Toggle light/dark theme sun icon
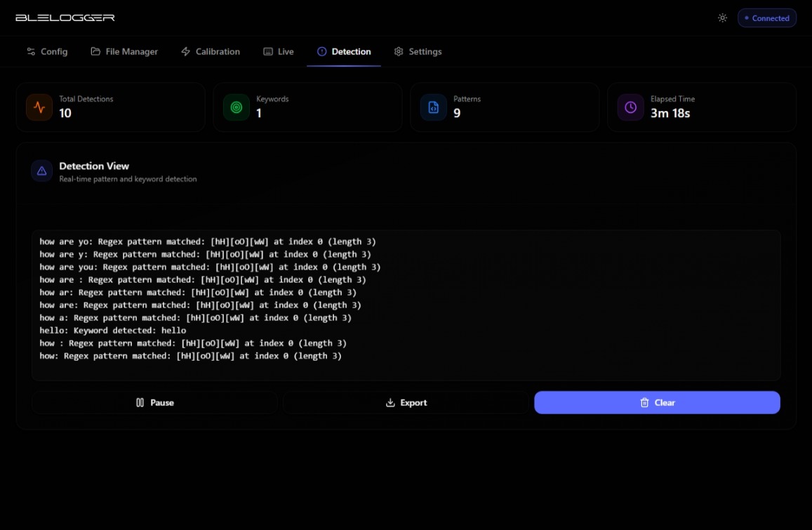The width and height of the screenshot is (812, 530). [722, 18]
